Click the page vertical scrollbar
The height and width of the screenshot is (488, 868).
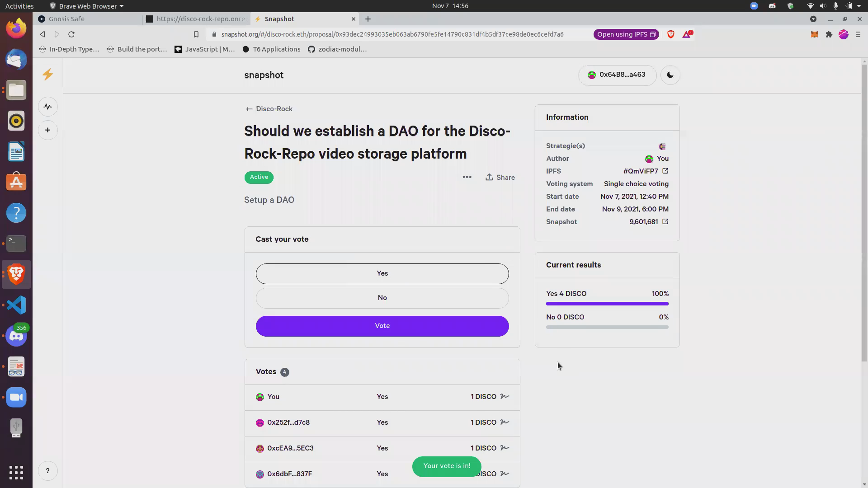[864, 212]
